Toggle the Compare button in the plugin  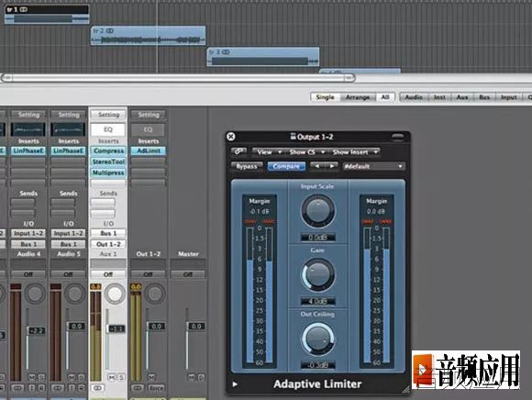click(x=286, y=166)
